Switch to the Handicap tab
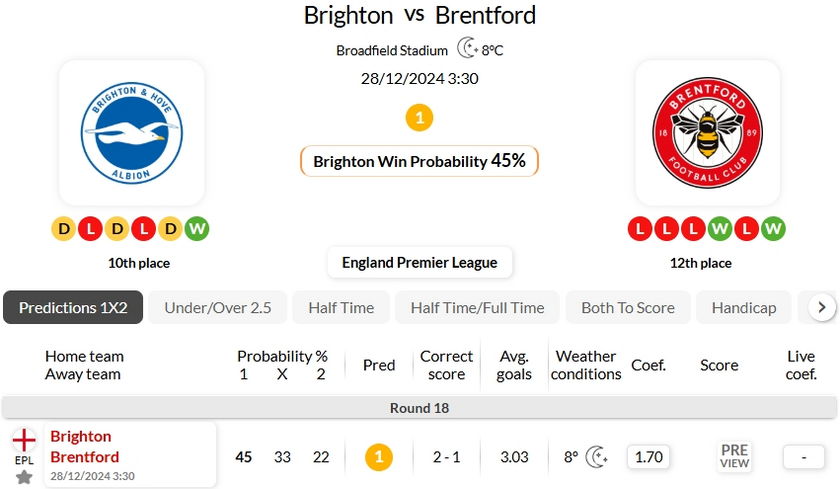This screenshot has width=840, height=489. [744, 307]
